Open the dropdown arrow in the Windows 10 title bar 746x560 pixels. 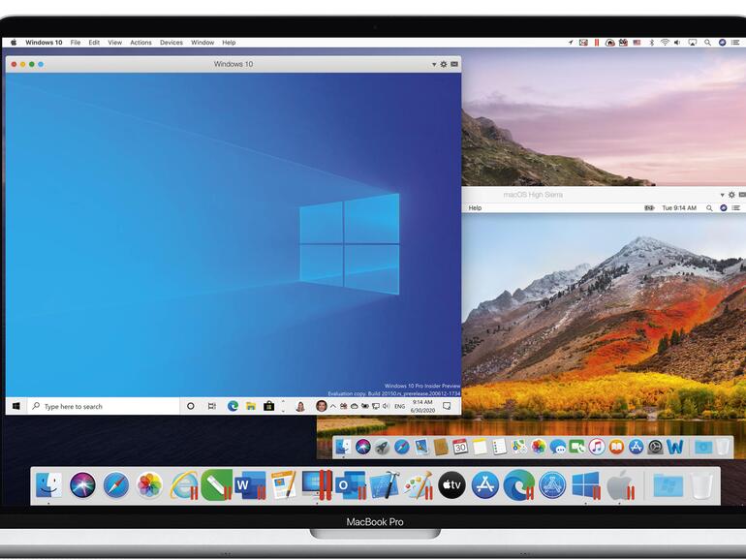click(434, 64)
